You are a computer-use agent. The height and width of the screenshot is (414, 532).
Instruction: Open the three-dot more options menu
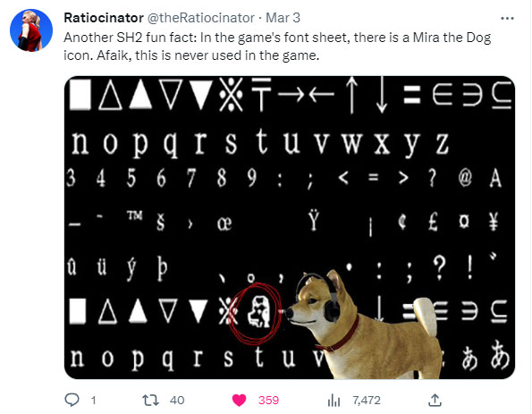pos(507,18)
